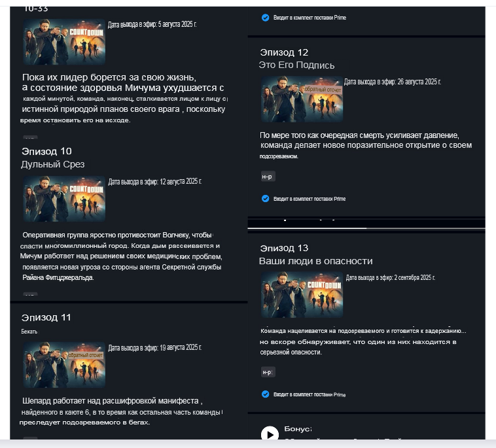Image resolution: width=496 pixels, height=448 pixels.
Task: Click Prime checkmark under Episode 13
Action: click(266, 394)
